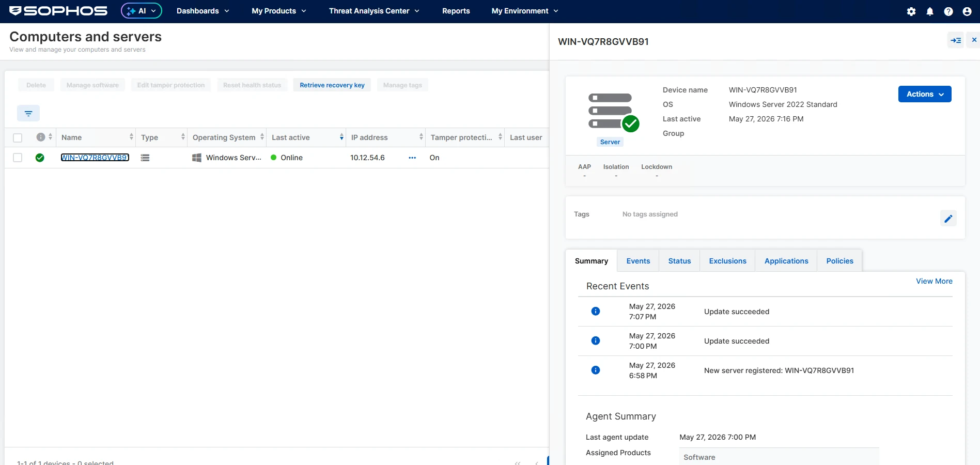Viewport: 980px width, 465px height.
Task: Switch to the Exclusions tab
Action: pyautogui.click(x=727, y=261)
